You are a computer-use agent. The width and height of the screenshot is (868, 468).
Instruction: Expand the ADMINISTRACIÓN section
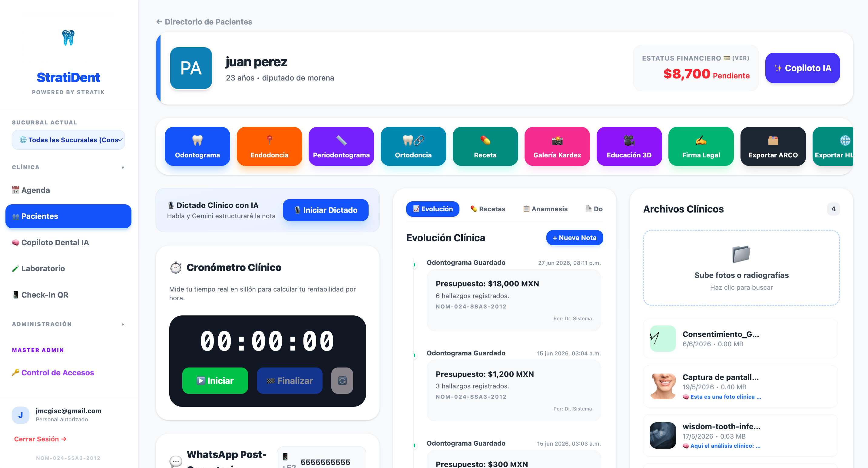68,324
